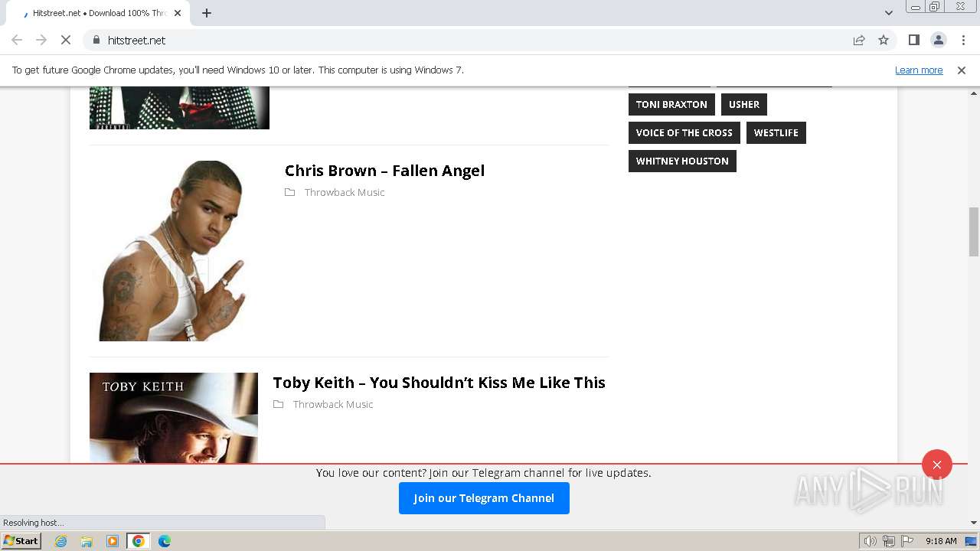Click the folder icon under Toby Keith

[279, 404]
